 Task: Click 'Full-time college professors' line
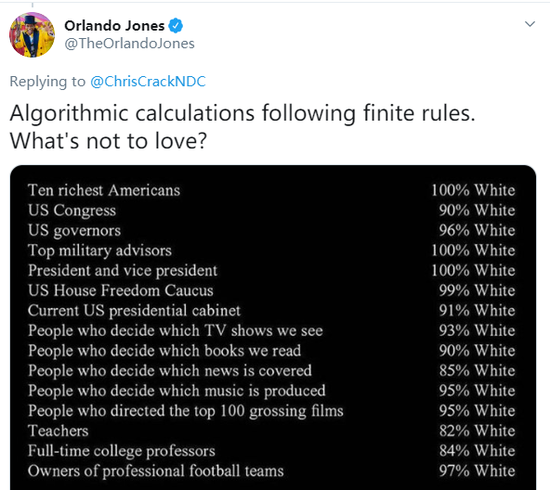coord(121,451)
